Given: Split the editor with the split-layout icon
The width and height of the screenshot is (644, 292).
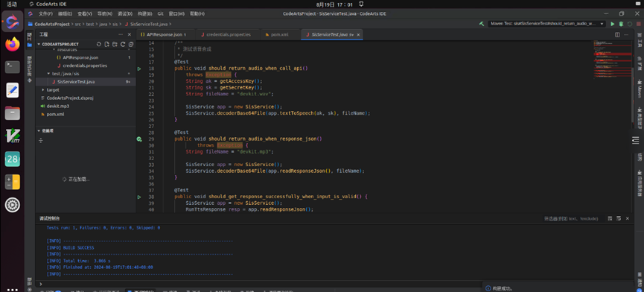Looking at the screenshot, I should pos(617,35).
